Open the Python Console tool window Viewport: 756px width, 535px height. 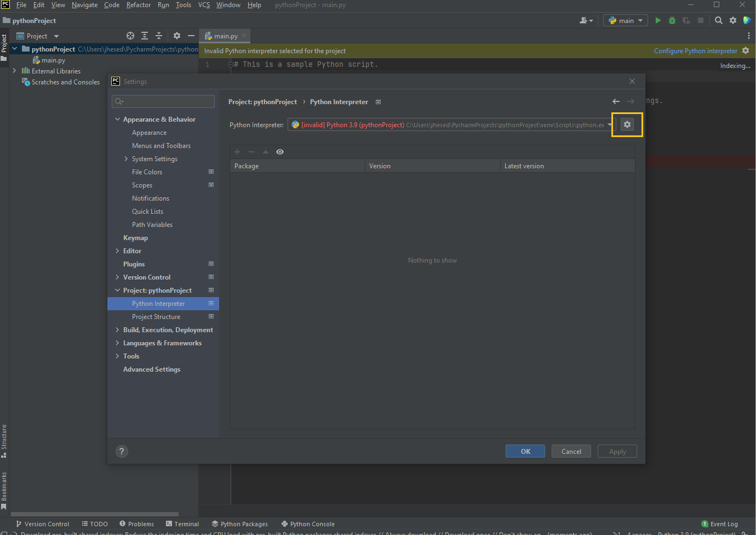point(308,523)
